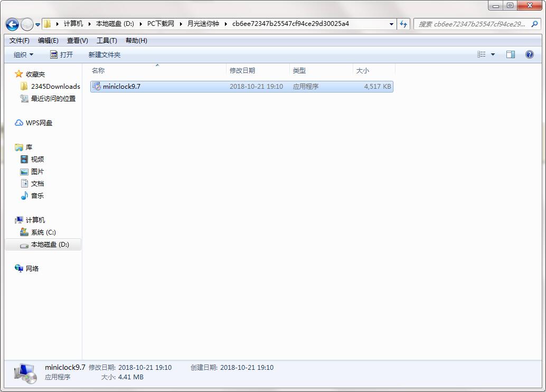Image resolution: width=546 pixels, height=392 pixels.
Task: Open the 文档 library
Action: tap(32, 184)
